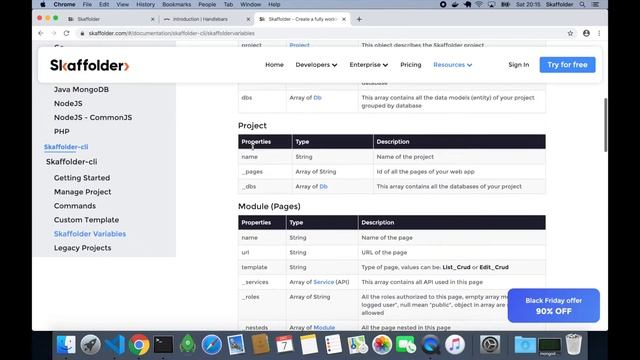This screenshot has width=640, height=360.
Task: Open the Apple menu
Action: tap(42, 4)
